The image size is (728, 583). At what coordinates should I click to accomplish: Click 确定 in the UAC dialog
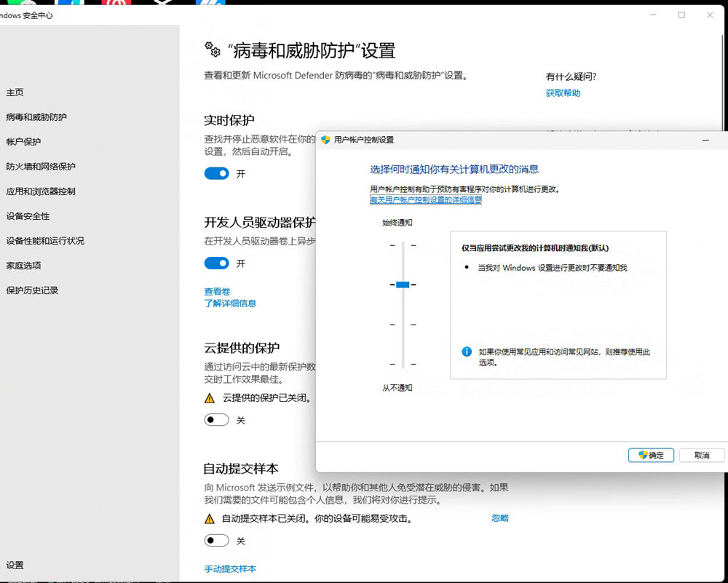tap(651, 456)
